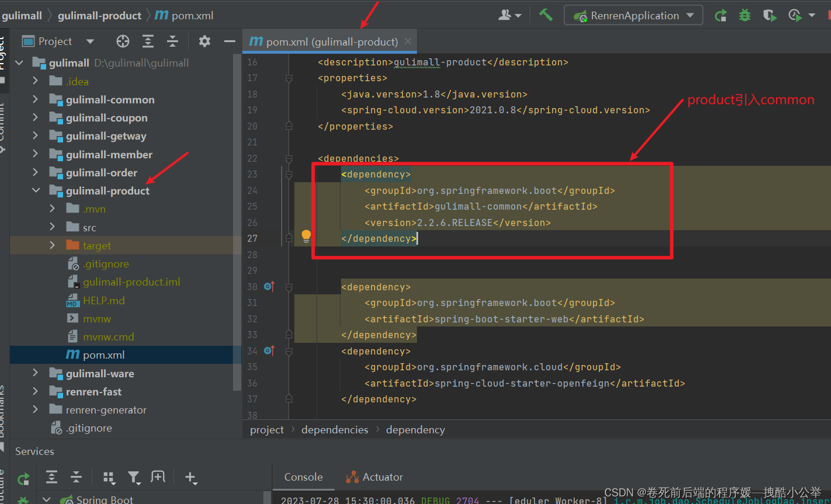
Task: Click 'dependency' in the editor breadcrumb
Action: tap(415, 429)
